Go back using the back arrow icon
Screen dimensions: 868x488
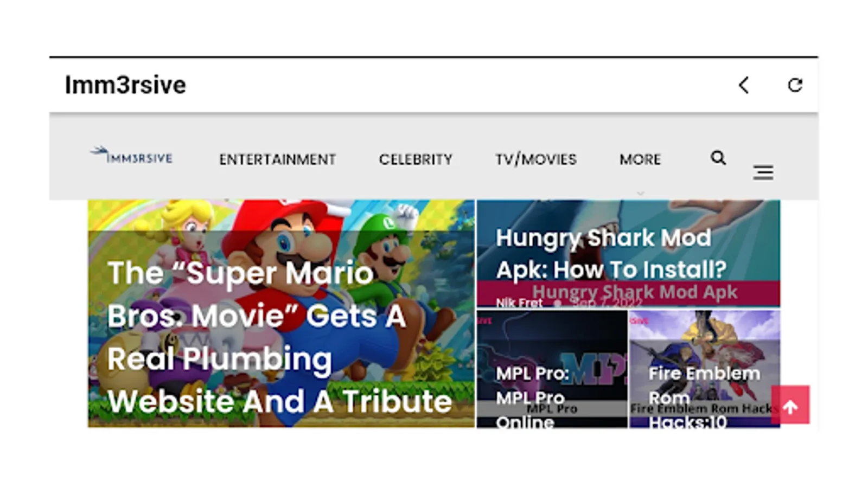pos(744,85)
